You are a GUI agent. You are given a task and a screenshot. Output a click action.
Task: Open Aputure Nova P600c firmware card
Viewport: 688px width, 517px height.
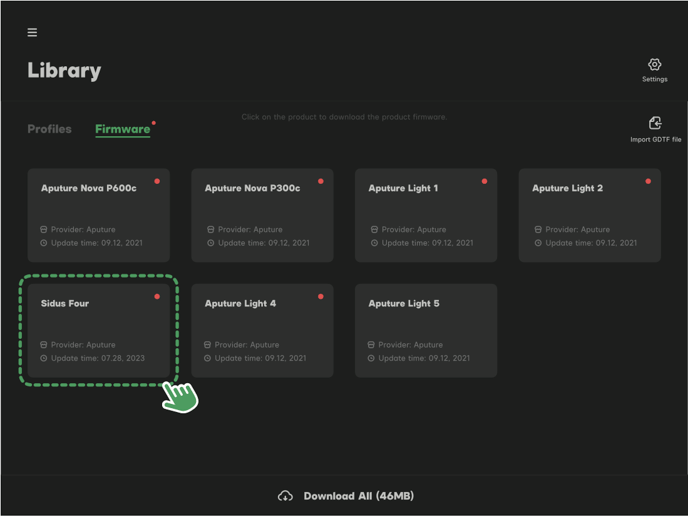[98, 215]
